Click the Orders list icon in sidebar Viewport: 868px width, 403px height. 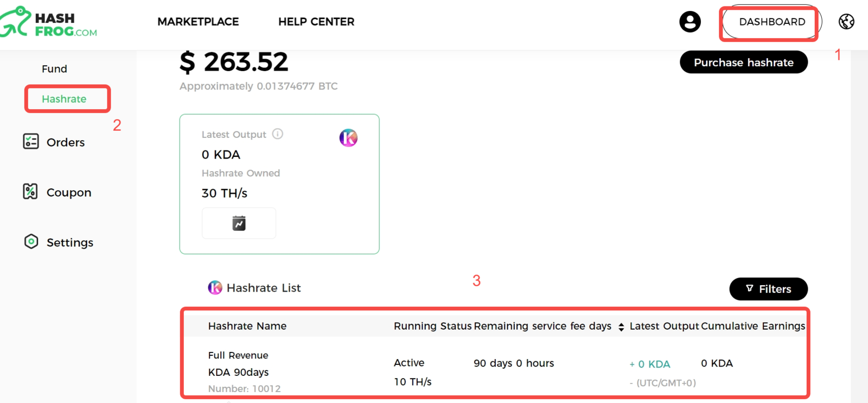(31, 142)
